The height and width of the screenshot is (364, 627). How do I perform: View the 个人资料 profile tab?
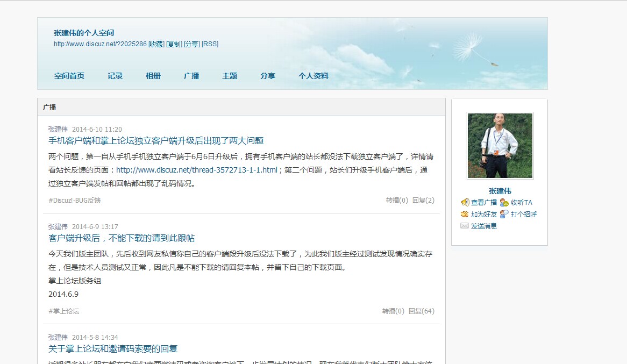click(x=313, y=76)
